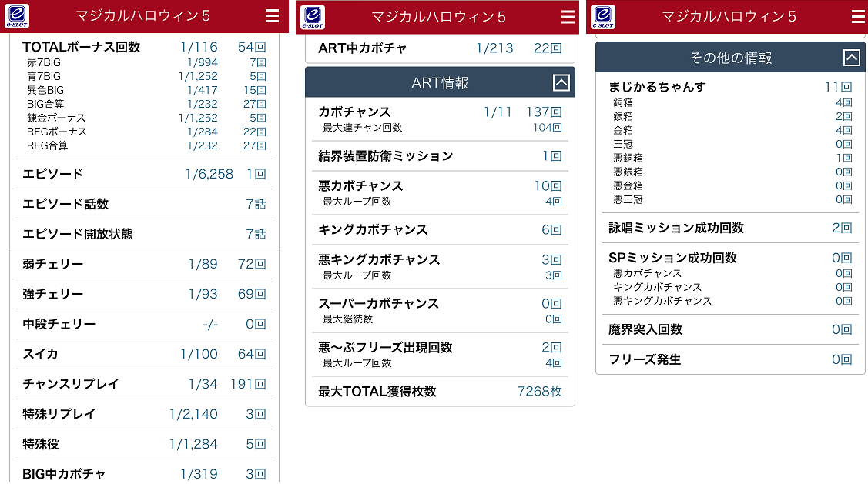Select 赤7BIG row
This screenshot has height=484, width=868.
144,62
